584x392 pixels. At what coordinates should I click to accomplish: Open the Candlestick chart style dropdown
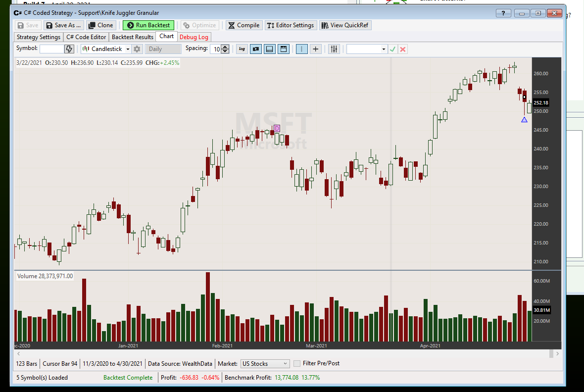click(106, 49)
